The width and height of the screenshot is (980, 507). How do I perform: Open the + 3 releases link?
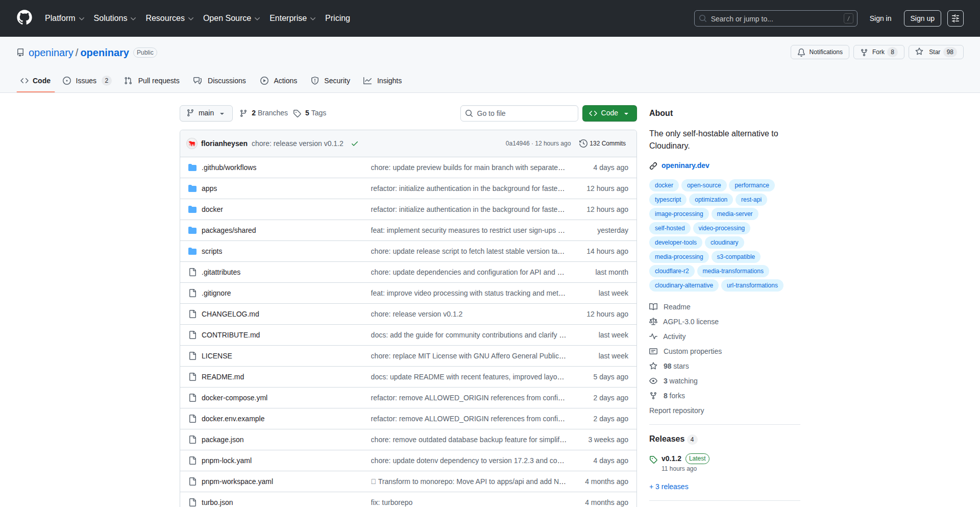668,487
